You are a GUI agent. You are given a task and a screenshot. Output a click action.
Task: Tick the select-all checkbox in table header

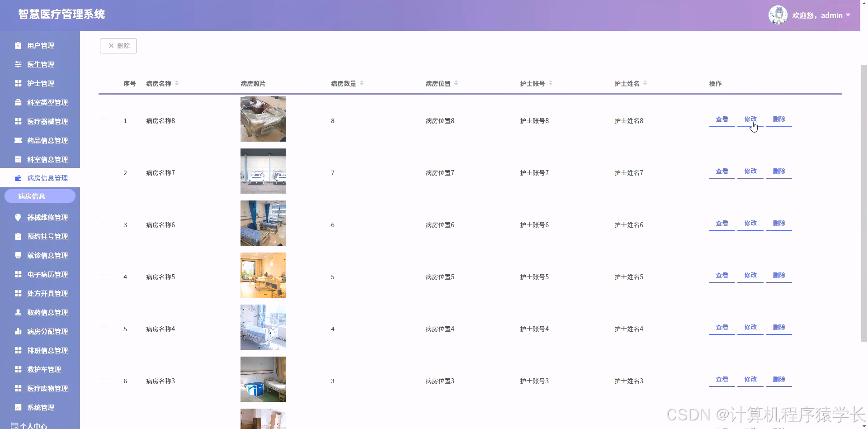(104, 84)
